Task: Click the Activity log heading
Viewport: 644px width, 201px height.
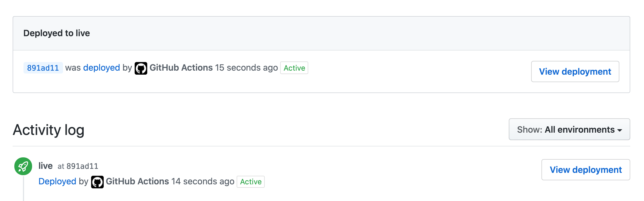Action: coord(49,130)
